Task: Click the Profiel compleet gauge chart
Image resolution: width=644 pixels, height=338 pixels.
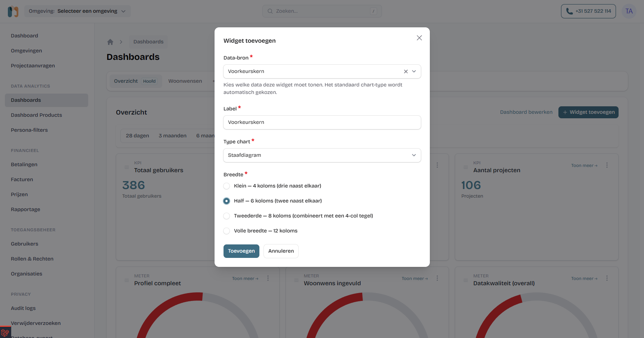Action: [198, 315]
